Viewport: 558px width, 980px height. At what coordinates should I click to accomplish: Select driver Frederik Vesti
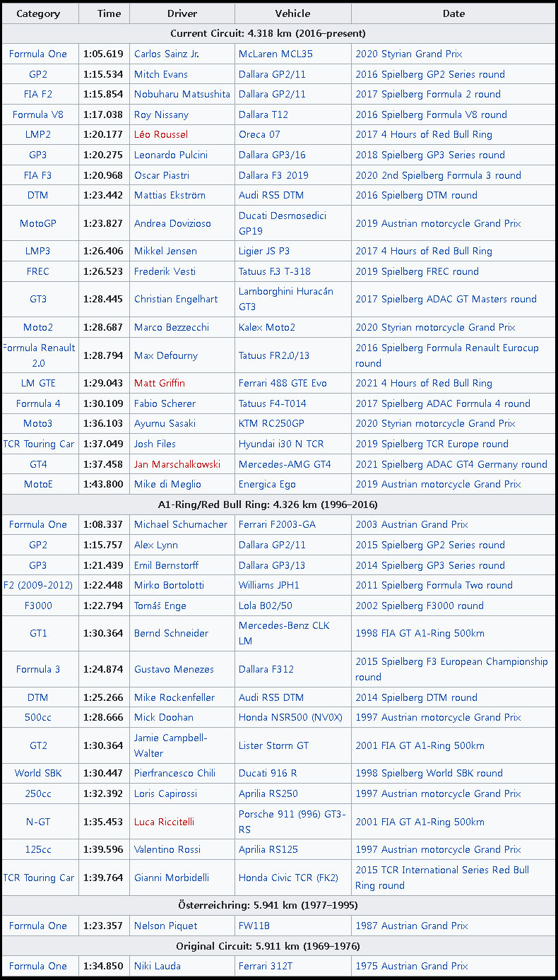tap(165, 271)
